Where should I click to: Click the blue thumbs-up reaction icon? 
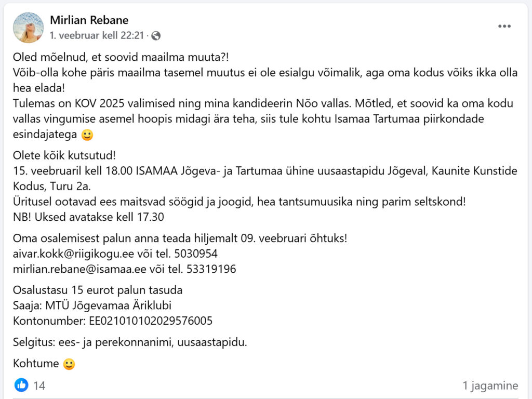(21, 385)
